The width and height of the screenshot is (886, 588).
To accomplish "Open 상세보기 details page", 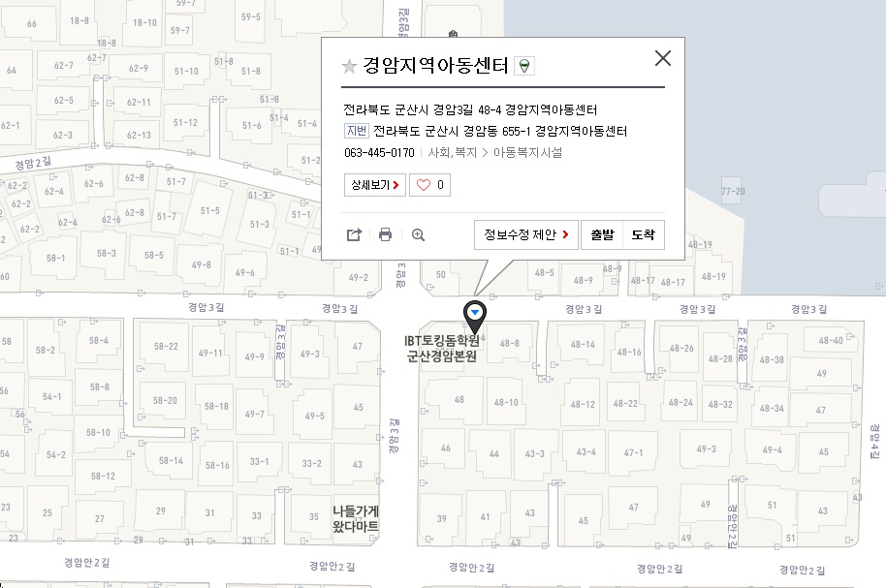I will point(374,184).
